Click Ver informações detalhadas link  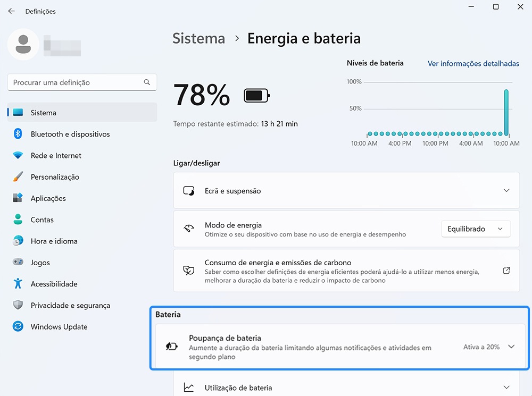pyautogui.click(x=473, y=63)
